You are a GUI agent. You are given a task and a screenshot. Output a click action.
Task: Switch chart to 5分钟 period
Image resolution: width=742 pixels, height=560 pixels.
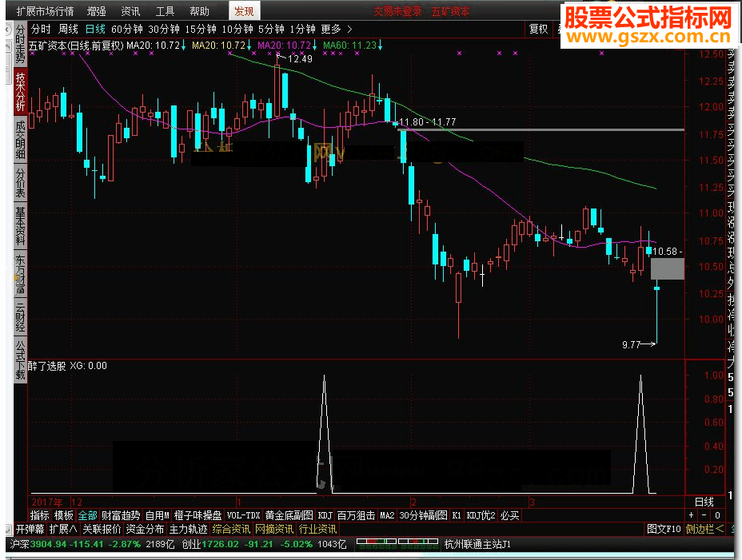coord(271,30)
